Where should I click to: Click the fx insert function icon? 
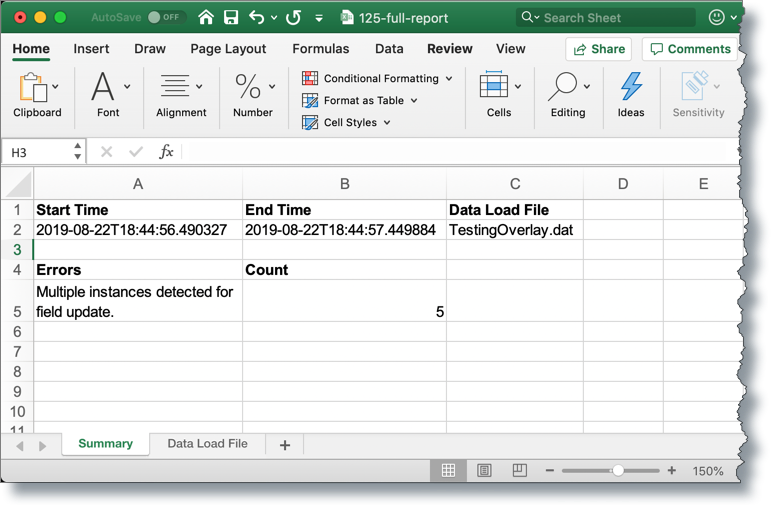[x=166, y=151]
